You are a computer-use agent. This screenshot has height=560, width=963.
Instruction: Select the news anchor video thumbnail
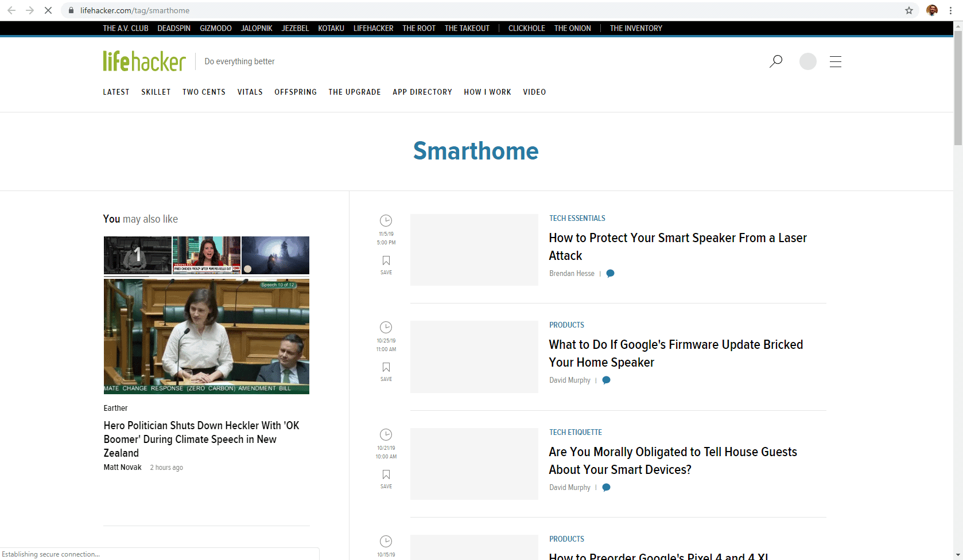pos(207,255)
